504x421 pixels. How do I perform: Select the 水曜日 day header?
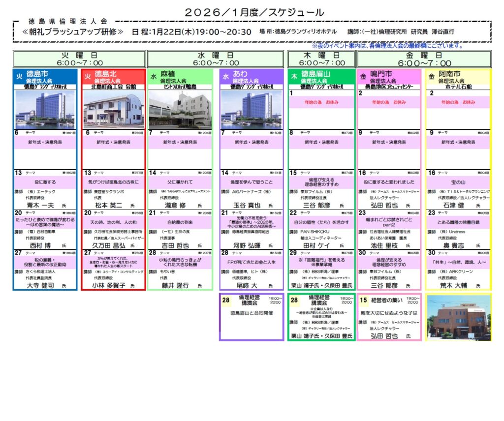click(x=217, y=59)
